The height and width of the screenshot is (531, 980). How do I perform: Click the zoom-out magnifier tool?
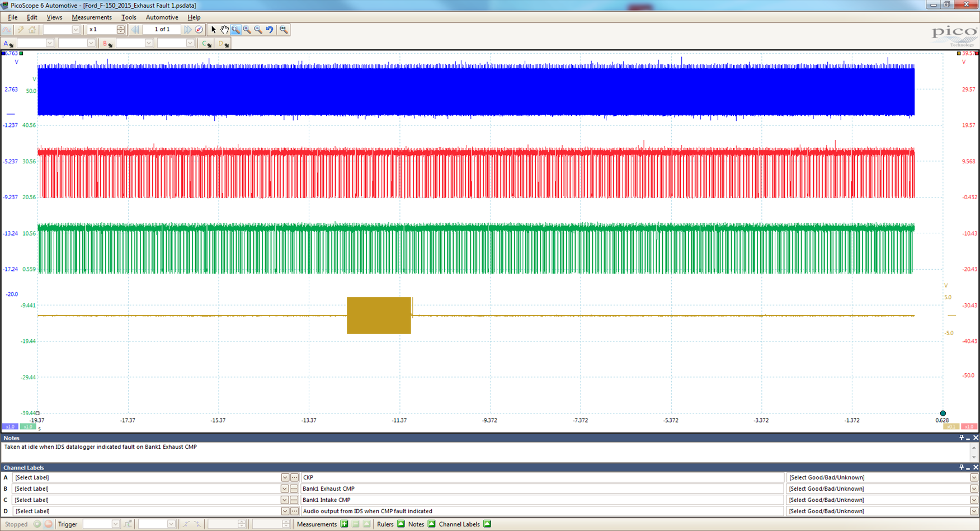[258, 30]
